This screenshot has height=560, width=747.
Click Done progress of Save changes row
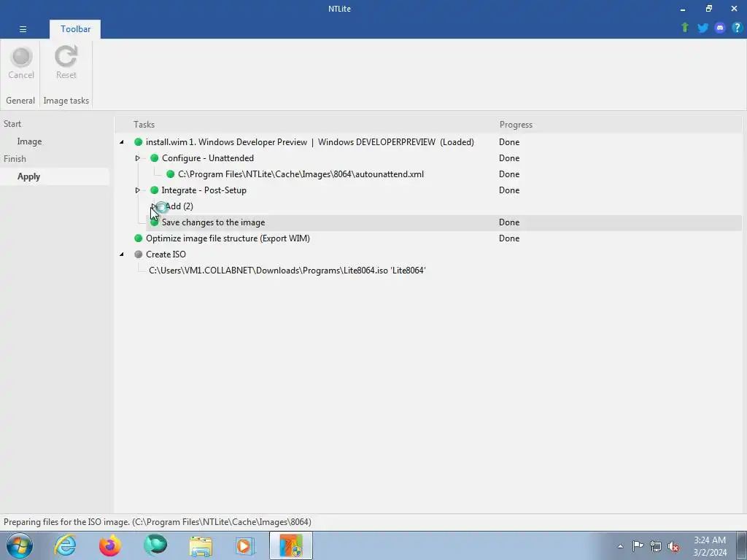509,222
